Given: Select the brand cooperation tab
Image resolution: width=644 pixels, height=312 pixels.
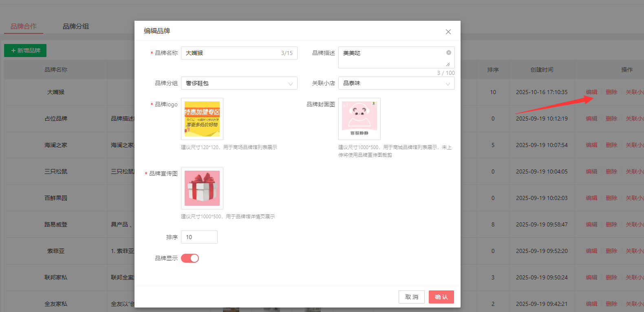Looking at the screenshot, I should [24, 26].
